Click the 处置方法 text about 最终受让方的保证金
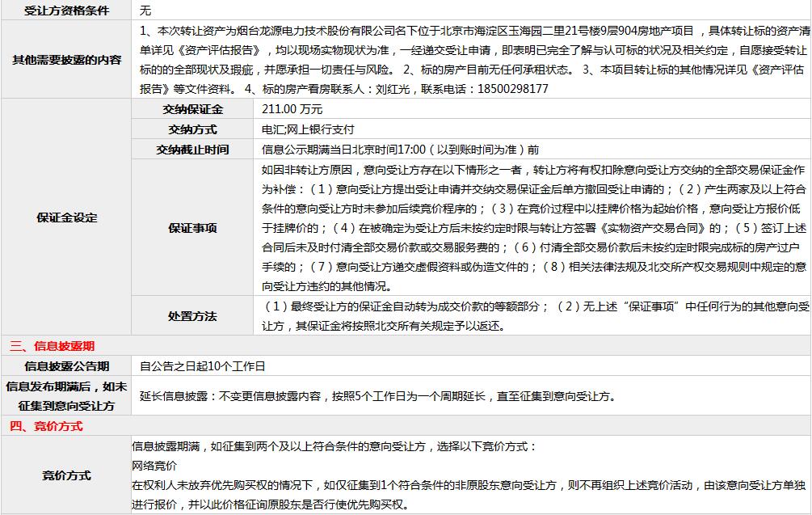 coord(533,316)
